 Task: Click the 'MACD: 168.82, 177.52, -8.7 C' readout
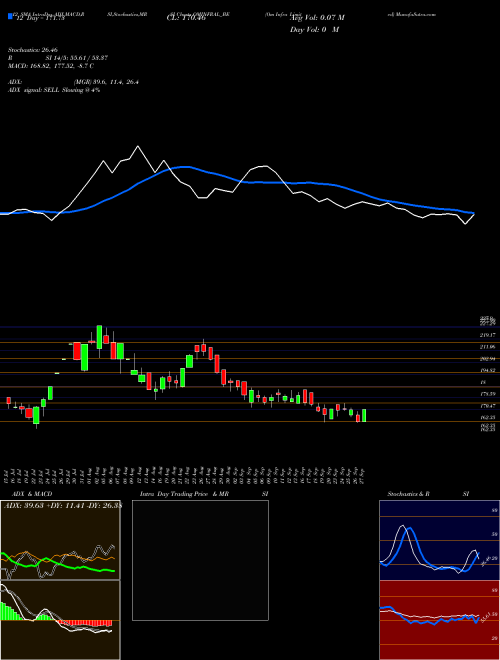(51, 66)
